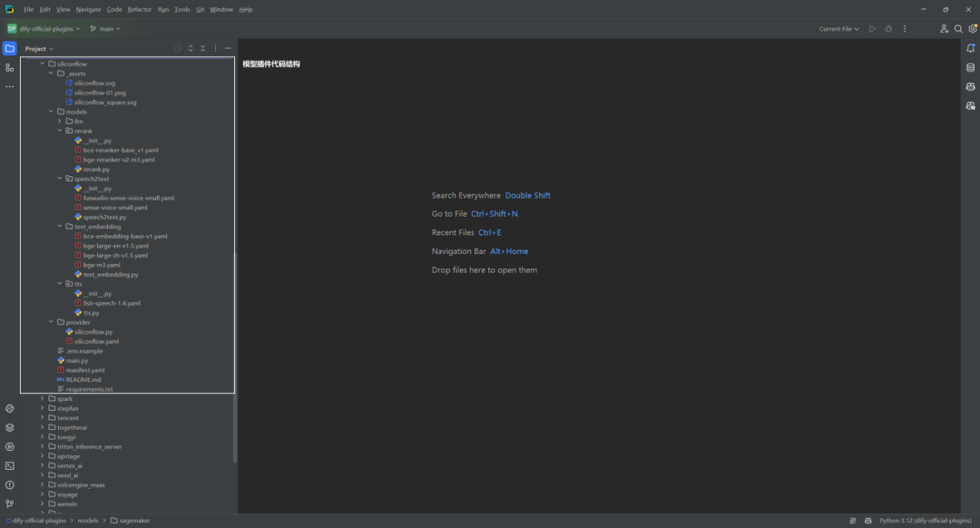Image resolution: width=980 pixels, height=528 pixels.
Task: Open the Git tool window
Action: point(9,504)
